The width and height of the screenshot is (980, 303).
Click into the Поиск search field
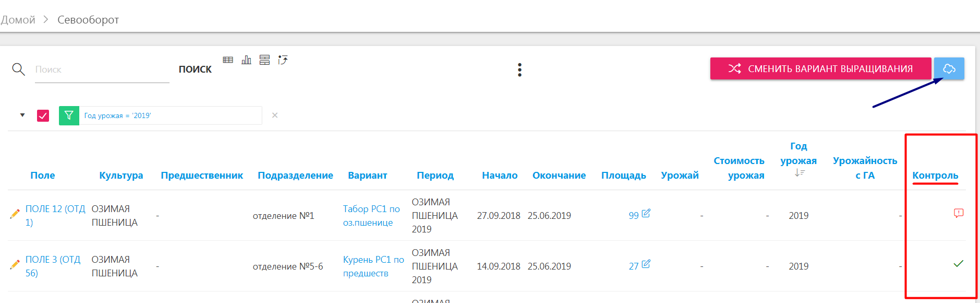pyautogui.click(x=102, y=69)
